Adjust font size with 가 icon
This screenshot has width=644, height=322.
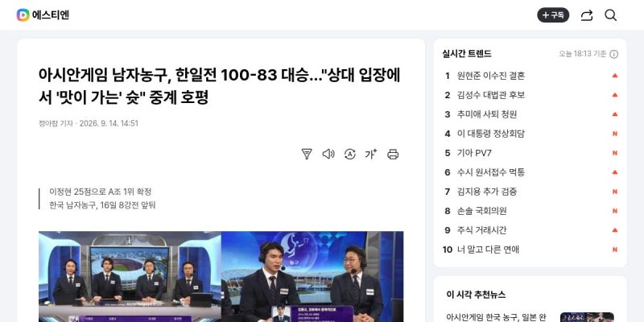pos(371,154)
